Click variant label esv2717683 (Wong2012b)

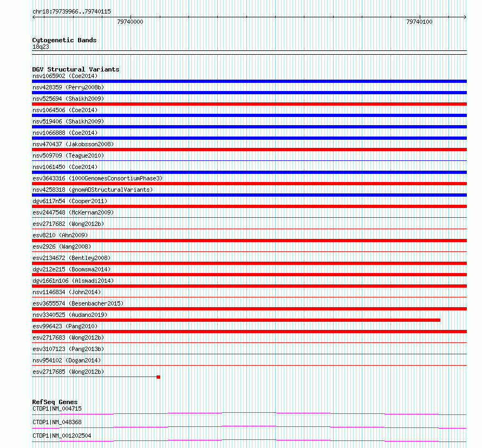pos(68,337)
